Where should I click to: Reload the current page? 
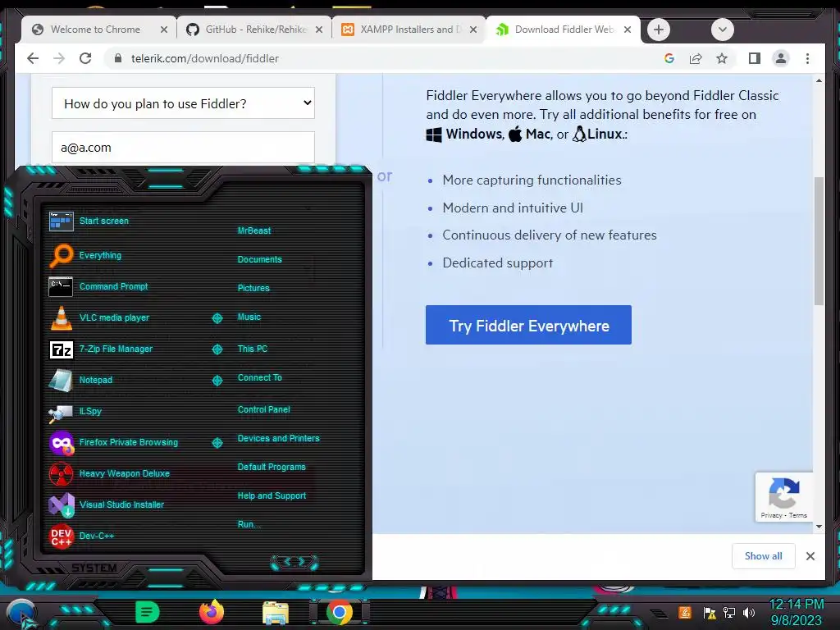click(85, 58)
